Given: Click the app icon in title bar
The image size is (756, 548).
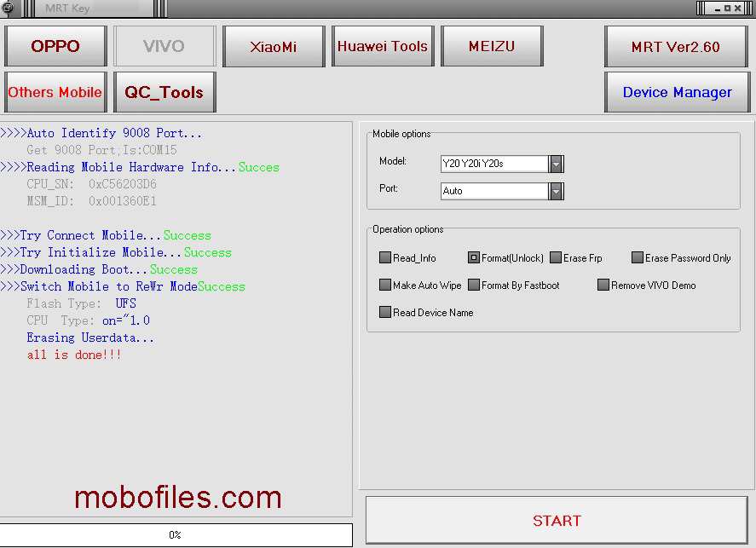Looking at the screenshot, I should click(x=7, y=8).
